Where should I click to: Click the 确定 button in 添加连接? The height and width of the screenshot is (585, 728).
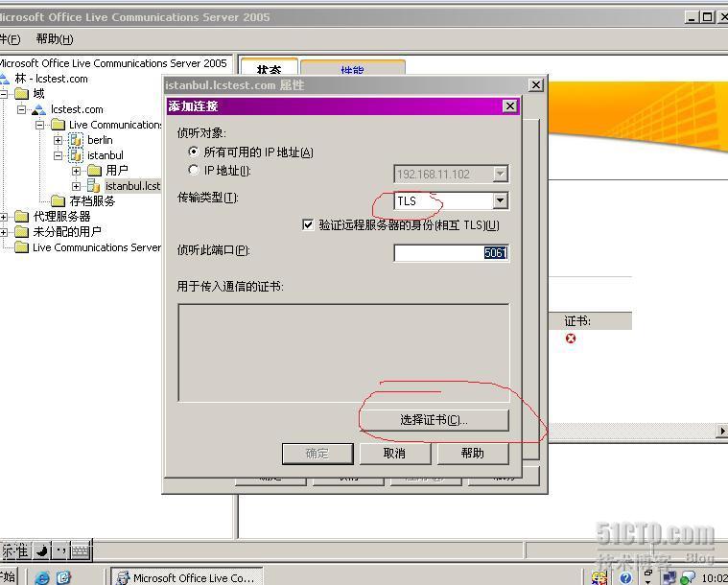pyautogui.click(x=317, y=454)
